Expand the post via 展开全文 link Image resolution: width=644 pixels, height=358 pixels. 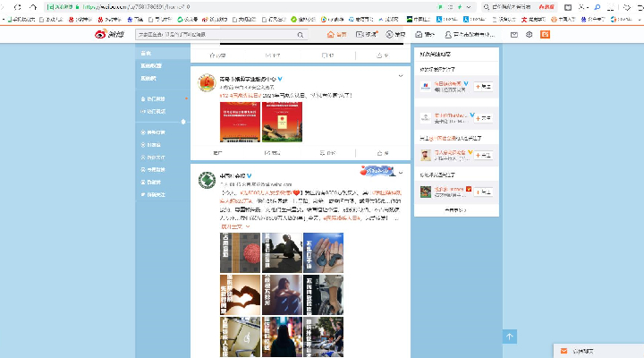234,226
